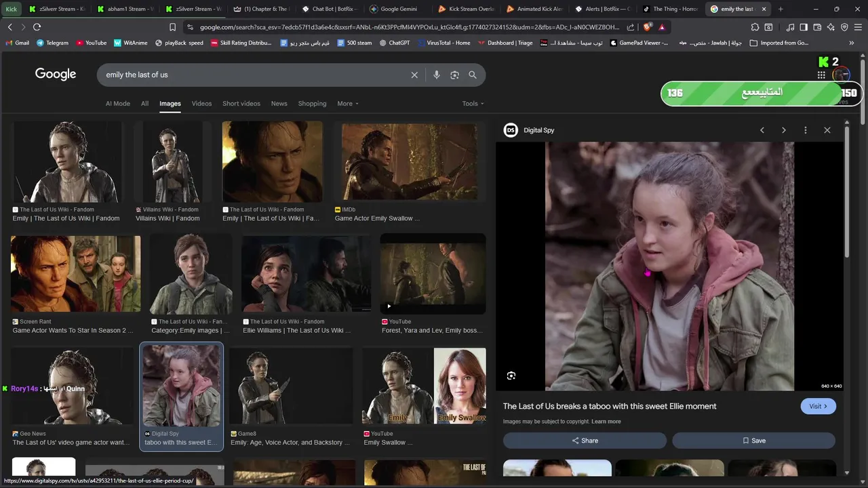Switch to The Thing - Horror browser tab

670,9
